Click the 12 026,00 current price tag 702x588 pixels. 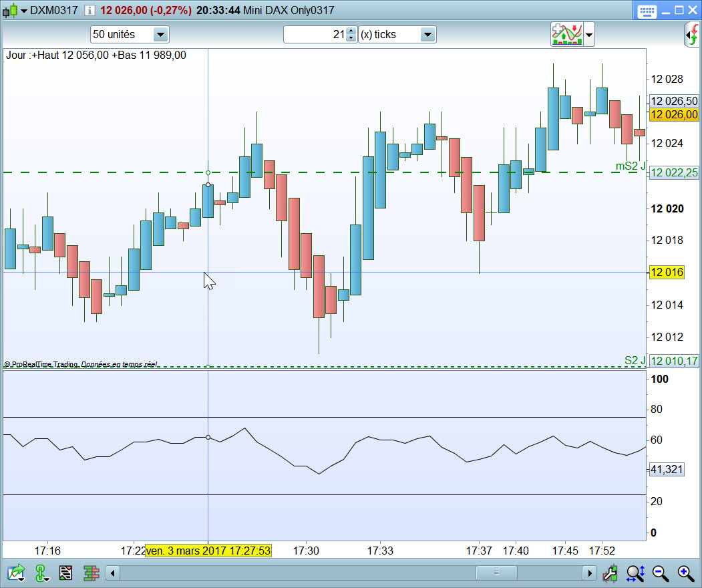tap(674, 115)
